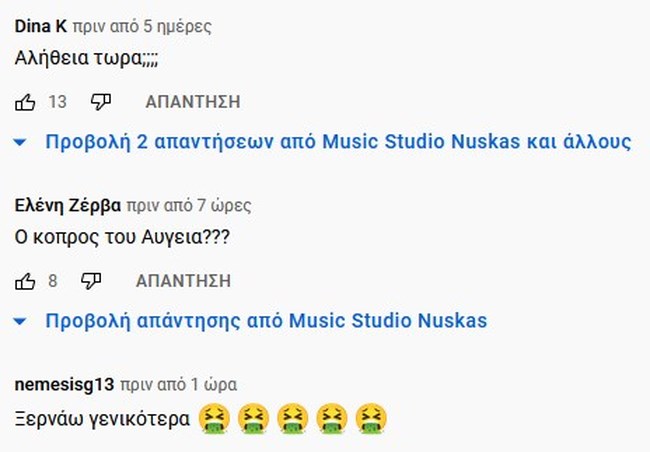
Task: Dislike Dina K's comment with thumbs-down
Action: point(101,102)
